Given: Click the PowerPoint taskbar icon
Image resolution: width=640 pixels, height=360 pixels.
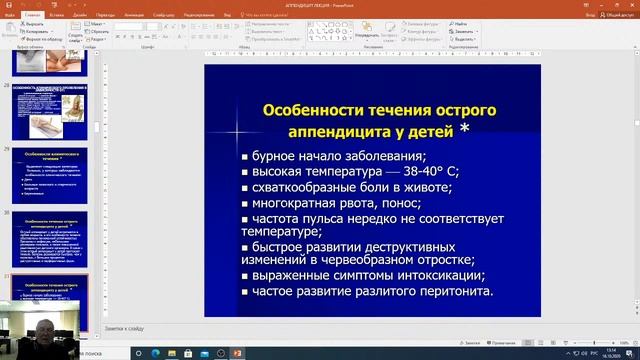Looking at the screenshot, I should coord(237,353).
